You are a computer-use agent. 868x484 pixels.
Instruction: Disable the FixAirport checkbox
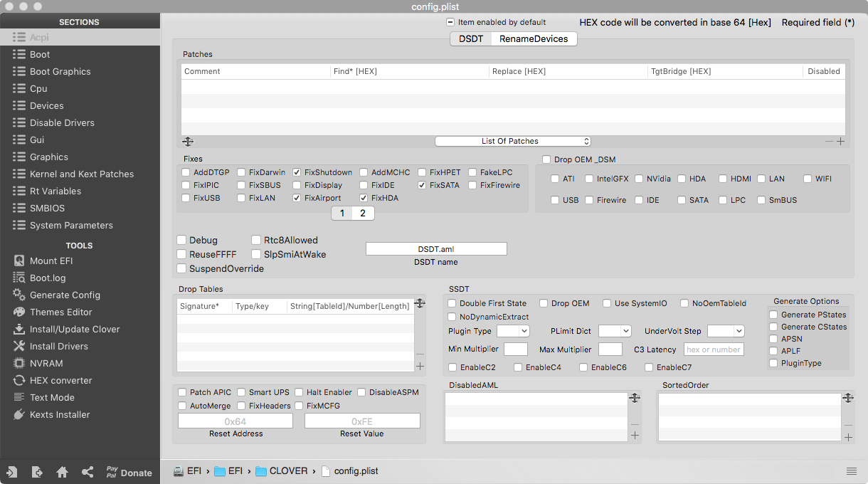point(297,198)
